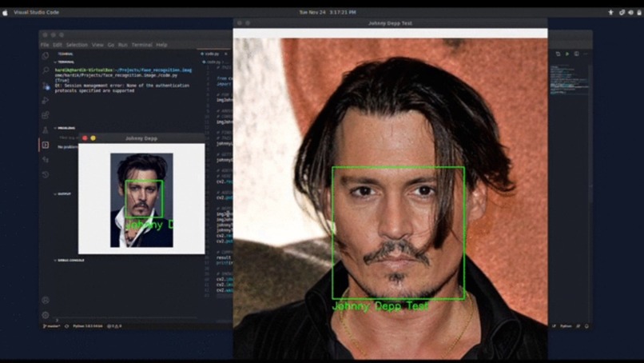
Task: Click the errors and warnings count in the status bar
Action: coord(114,326)
